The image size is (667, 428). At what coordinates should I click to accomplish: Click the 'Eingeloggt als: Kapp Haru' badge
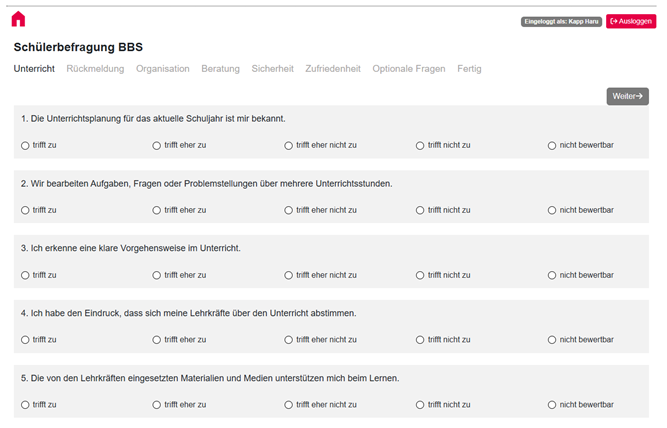point(561,21)
